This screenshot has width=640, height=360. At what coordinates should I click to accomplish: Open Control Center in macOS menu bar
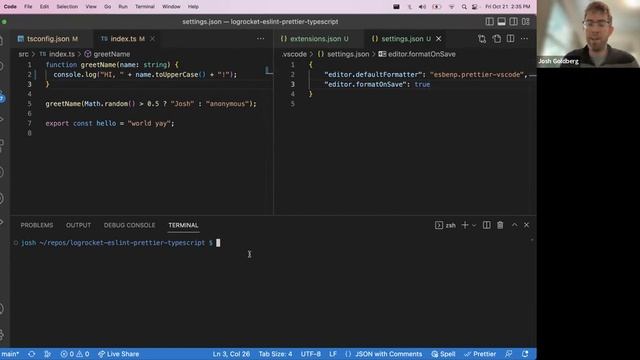[475, 7]
